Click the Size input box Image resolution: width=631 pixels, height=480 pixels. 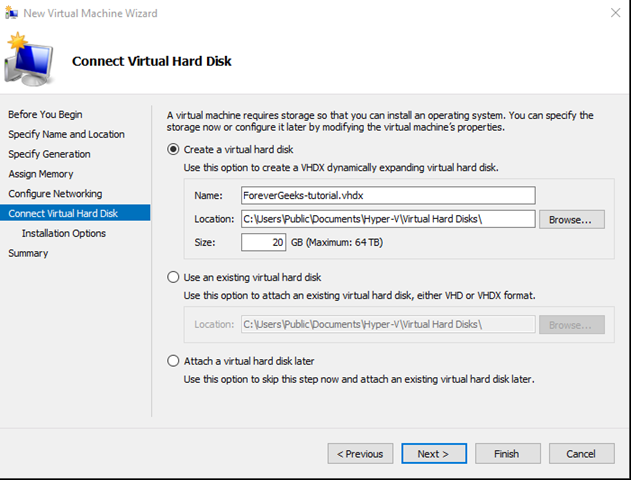point(264,242)
